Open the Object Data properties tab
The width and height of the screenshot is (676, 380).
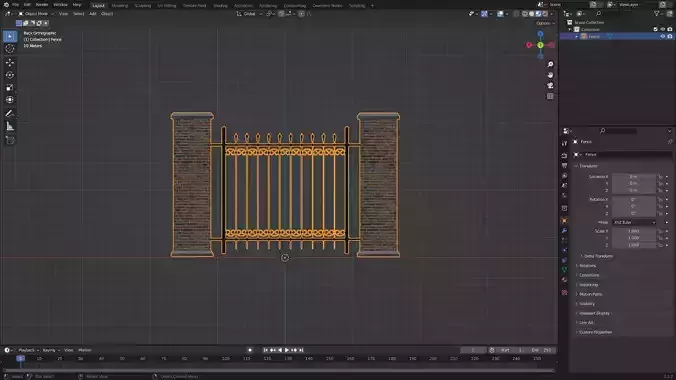click(x=564, y=270)
